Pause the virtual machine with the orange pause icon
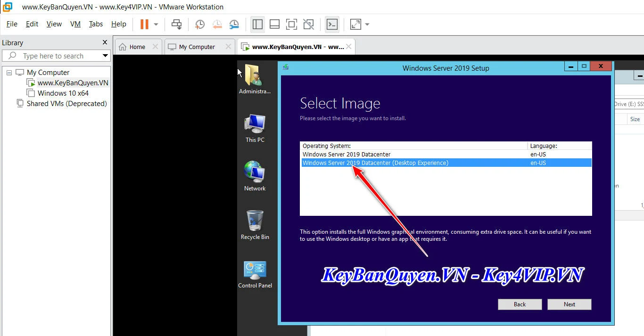 click(x=144, y=24)
